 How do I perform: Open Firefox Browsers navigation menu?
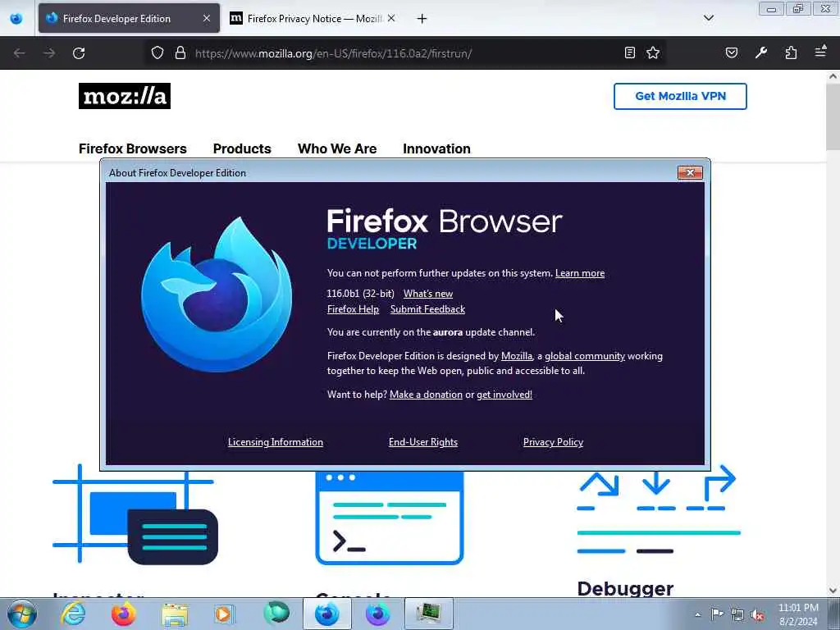(x=132, y=148)
